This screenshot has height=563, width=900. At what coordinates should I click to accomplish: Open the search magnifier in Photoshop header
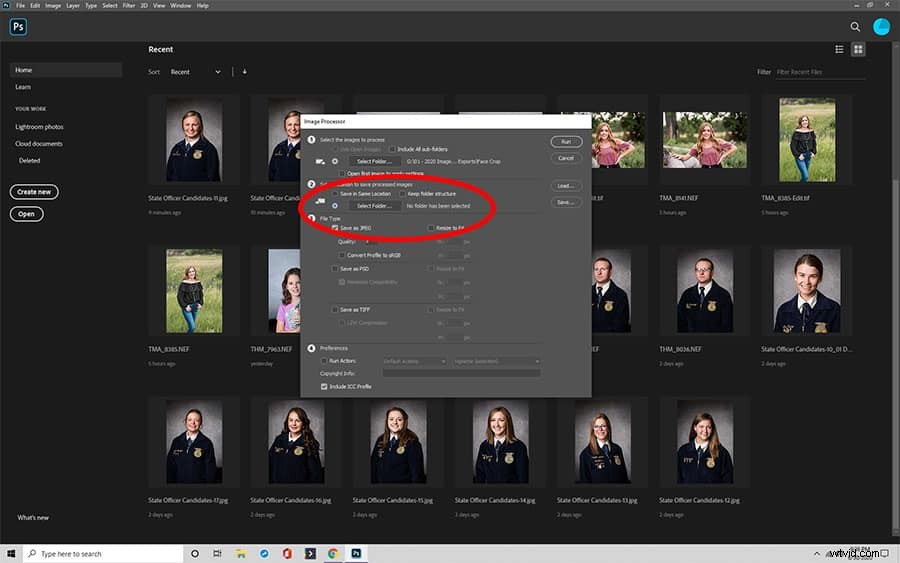point(855,26)
